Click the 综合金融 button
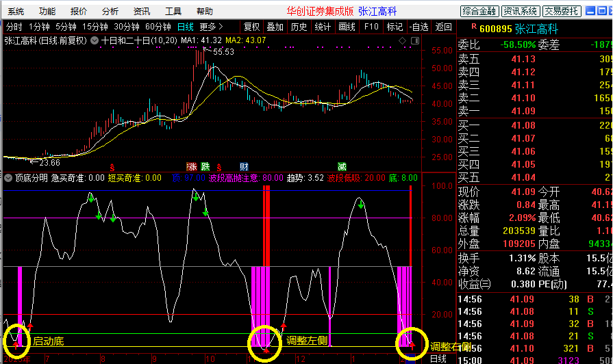This screenshot has height=364, width=613. pyautogui.click(x=479, y=12)
